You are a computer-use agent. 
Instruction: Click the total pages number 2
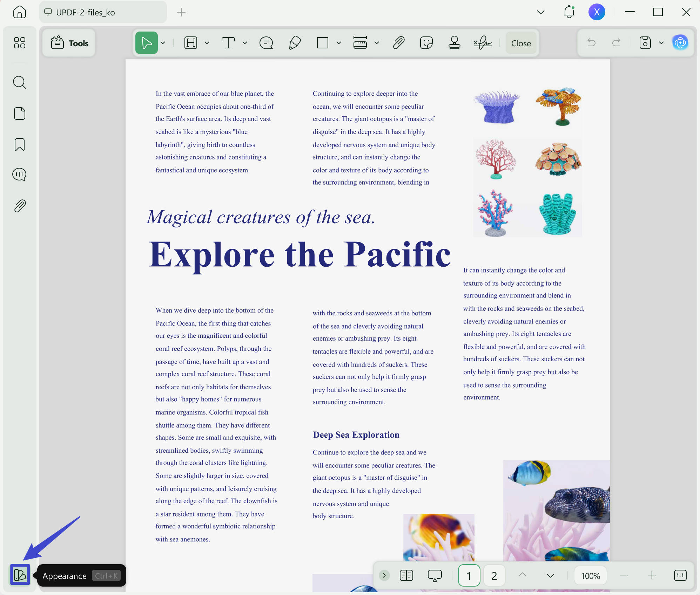494,575
